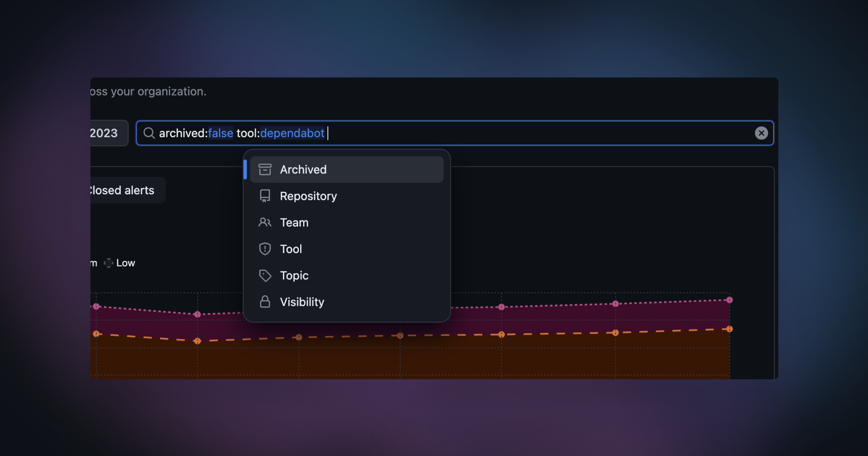Pick the Team filter option
The height and width of the screenshot is (456, 868).
click(x=346, y=222)
